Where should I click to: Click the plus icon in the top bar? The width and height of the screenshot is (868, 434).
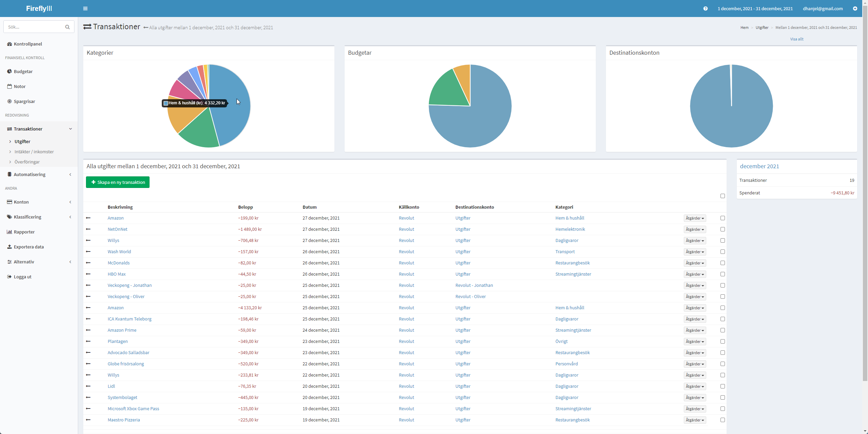pyautogui.click(x=855, y=8)
